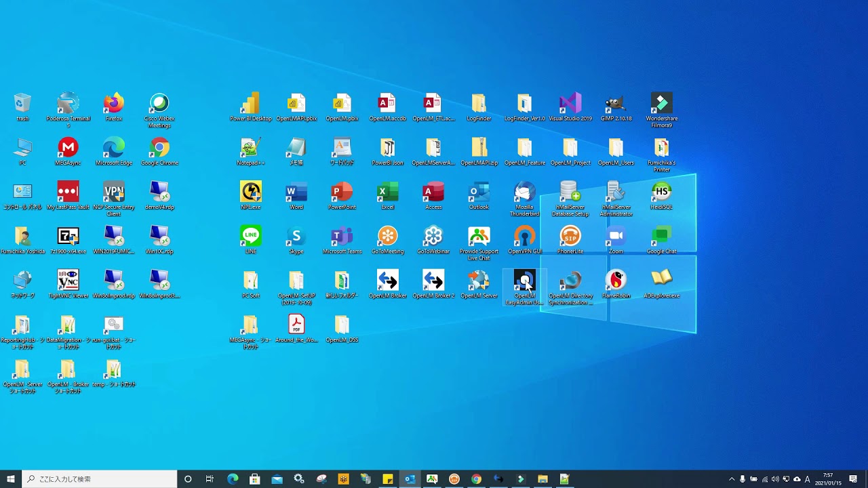Select the OpenLM_DSS folder

342,329
